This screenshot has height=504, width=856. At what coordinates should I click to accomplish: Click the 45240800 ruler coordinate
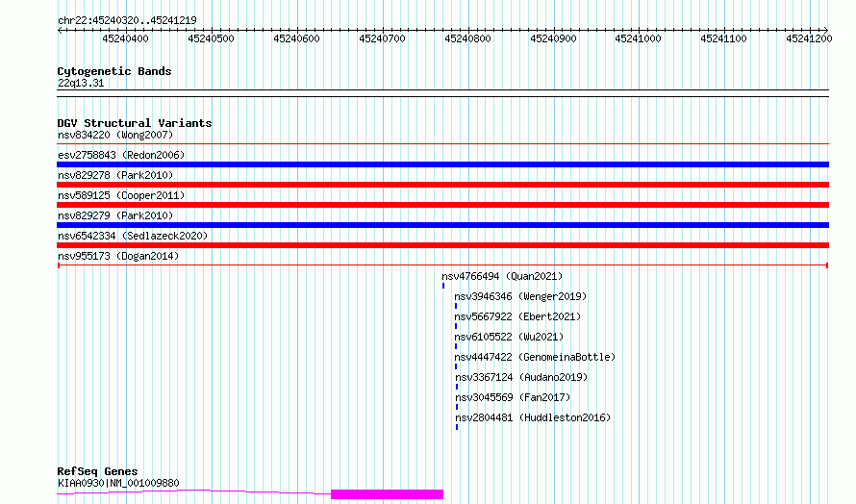[467, 38]
